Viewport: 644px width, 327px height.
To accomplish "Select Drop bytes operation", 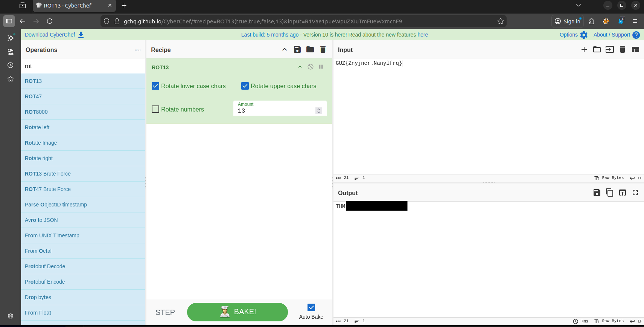I will (83, 297).
